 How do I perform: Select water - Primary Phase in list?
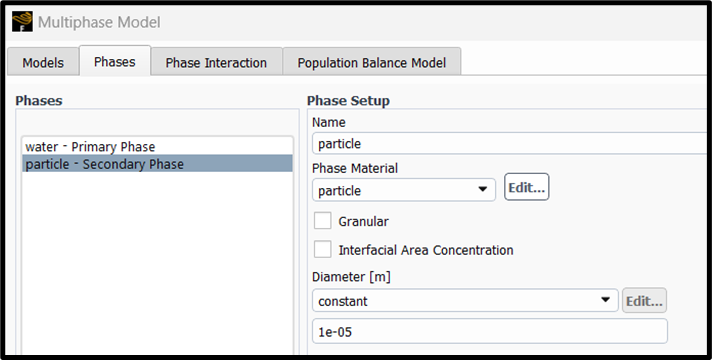point(157,147)
